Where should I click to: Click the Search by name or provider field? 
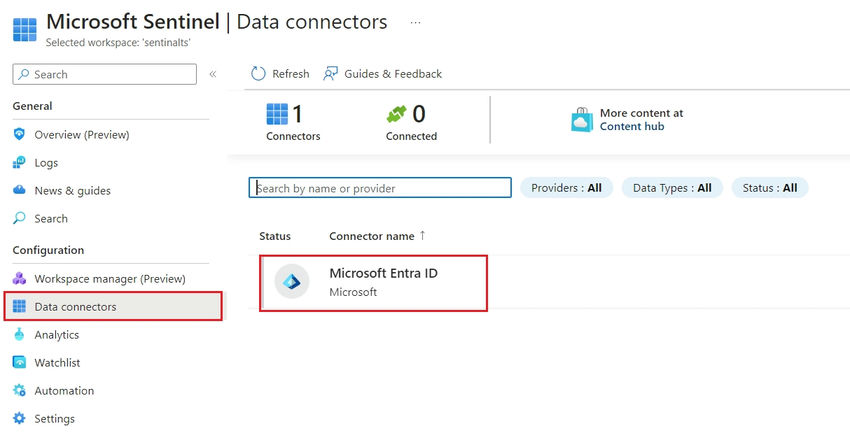point(380,188)
